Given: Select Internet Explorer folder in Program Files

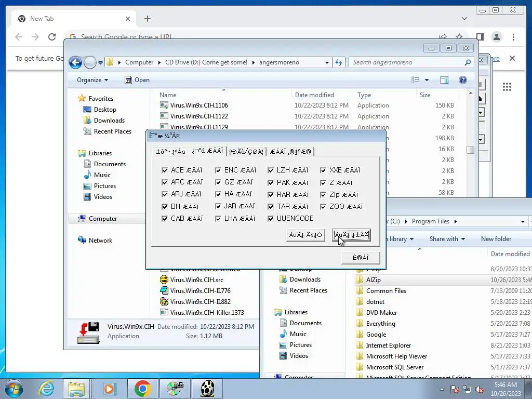Looking at the screenshot, I should pyautogui.click(x=389, y=345).
